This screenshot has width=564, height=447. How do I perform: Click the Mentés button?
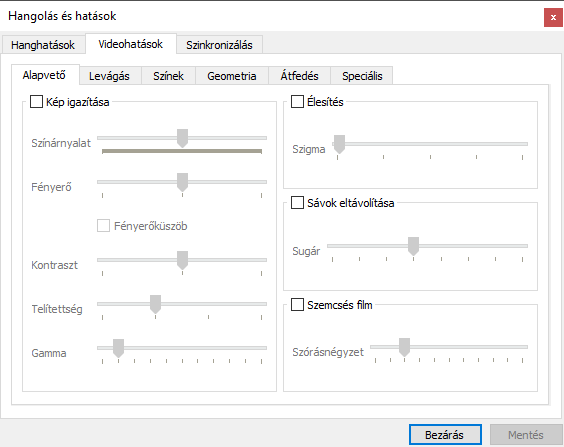(x=526, y=435)
